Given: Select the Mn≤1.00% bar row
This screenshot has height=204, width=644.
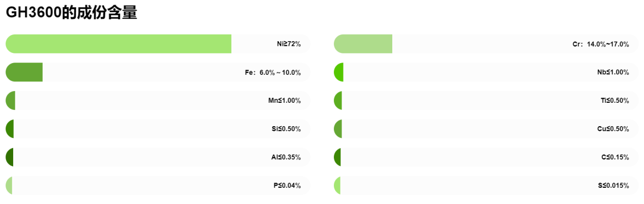Looking at the screenshot, I should click(x=157, y=101).
